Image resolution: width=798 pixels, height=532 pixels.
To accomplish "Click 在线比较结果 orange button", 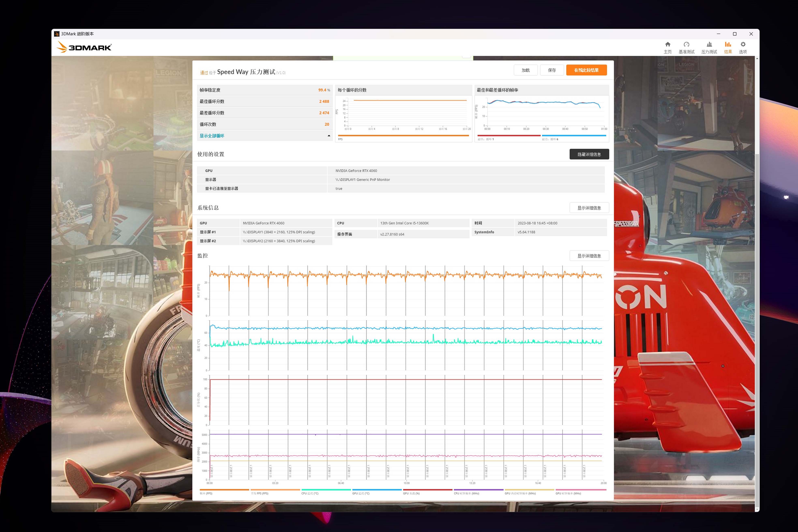I will click(x=586, y=70).
